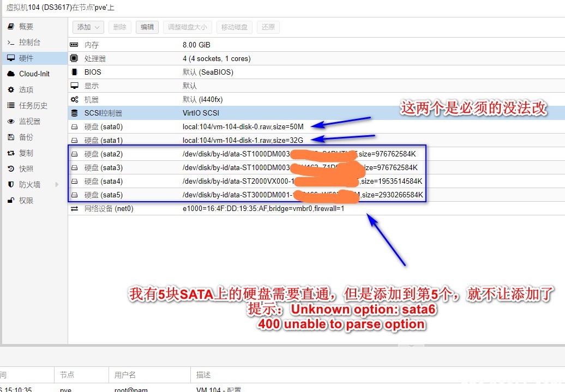This screenshot has width=565, height=392.
Task: Click the 编辑 edit button
Action: coord(147,27)
